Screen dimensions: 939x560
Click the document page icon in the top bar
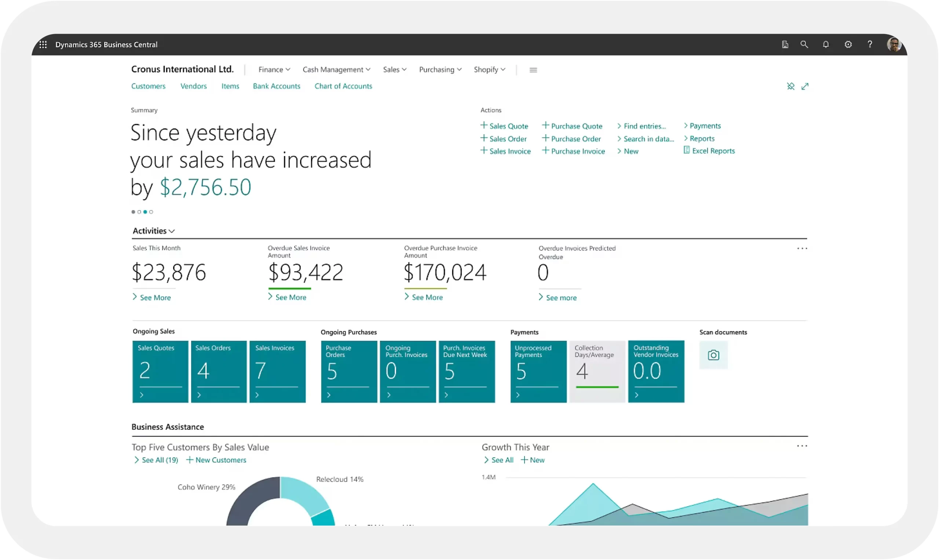785,44
